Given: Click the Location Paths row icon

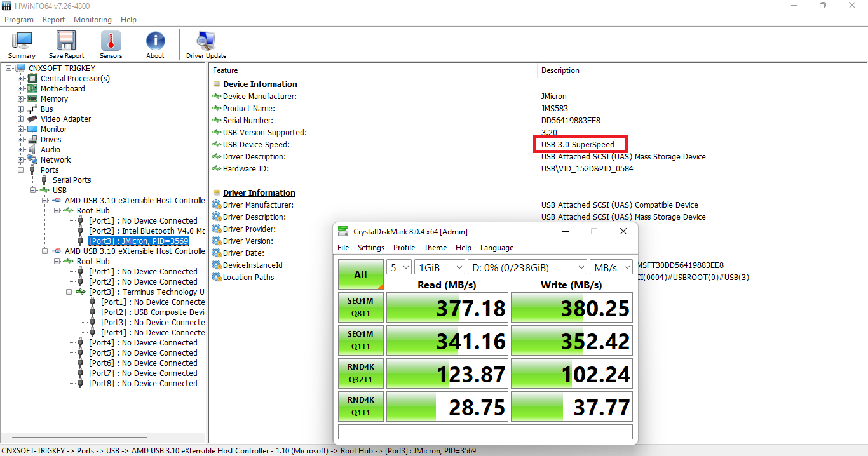Looking at the screenshot, I should coord(217,278).
